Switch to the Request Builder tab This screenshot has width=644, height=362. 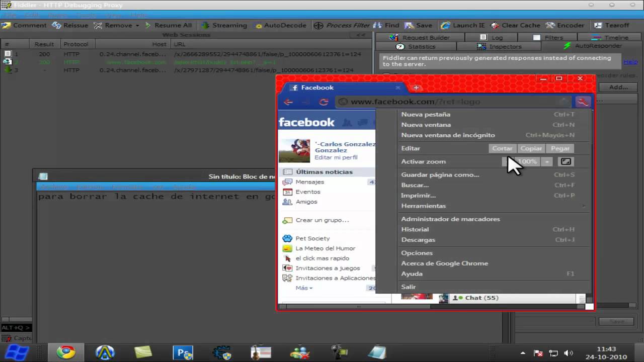420,38
